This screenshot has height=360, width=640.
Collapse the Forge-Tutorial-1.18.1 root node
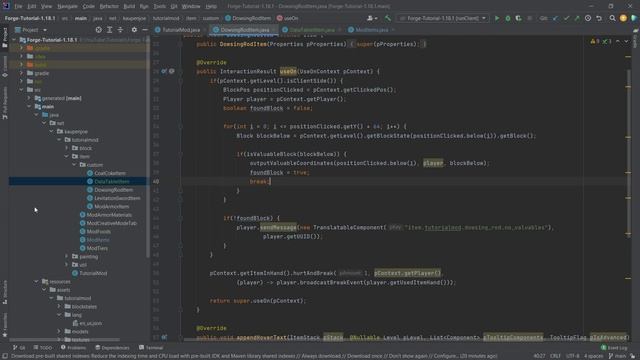tap(14, 40)
